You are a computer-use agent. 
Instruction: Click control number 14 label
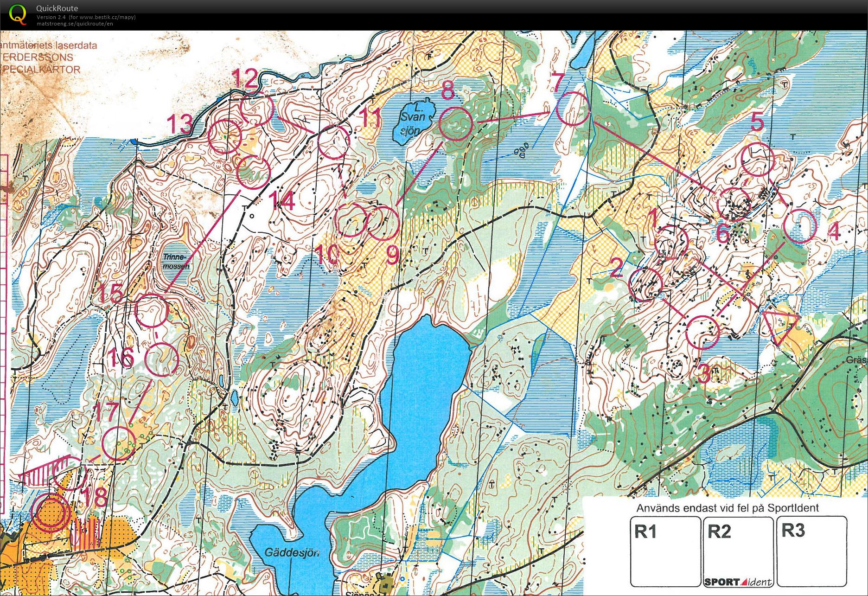click(x=282, y=200)
